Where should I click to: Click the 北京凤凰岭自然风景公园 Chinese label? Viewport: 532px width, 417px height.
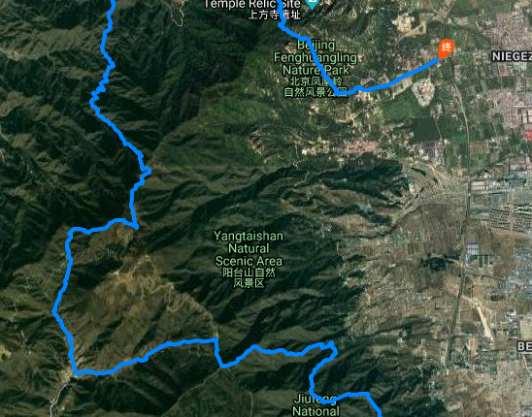click(x=314, y=86)
